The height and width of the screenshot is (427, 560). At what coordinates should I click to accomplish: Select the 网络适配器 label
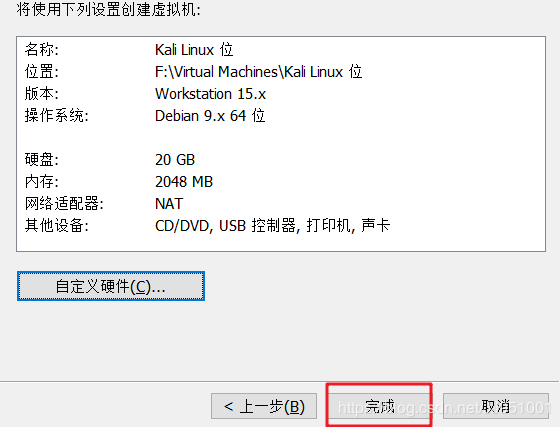[64, 204]
